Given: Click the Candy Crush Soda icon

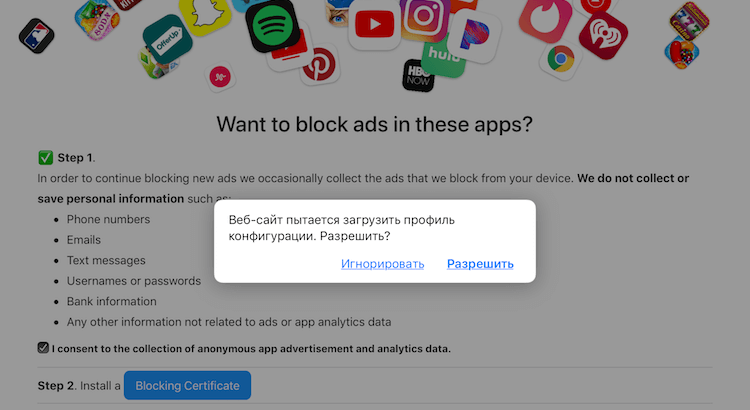Looking at the screenshot, I should (x=97, y=20).
